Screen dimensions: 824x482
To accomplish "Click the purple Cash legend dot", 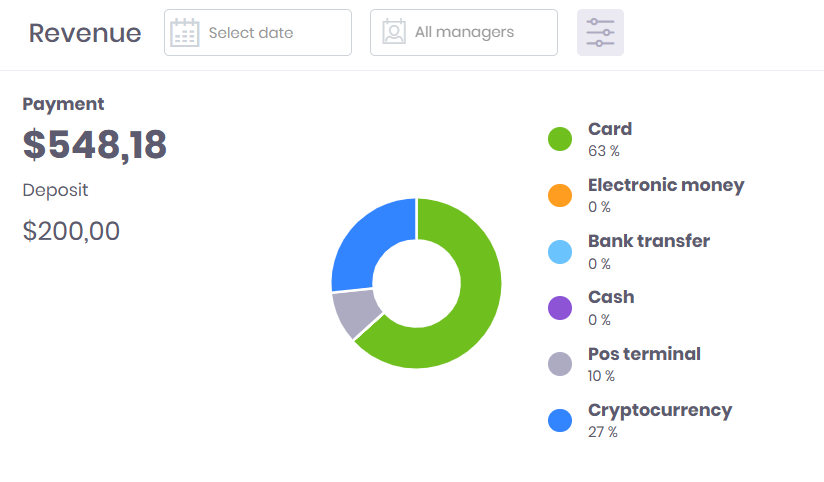I will [x=560, y=308].
